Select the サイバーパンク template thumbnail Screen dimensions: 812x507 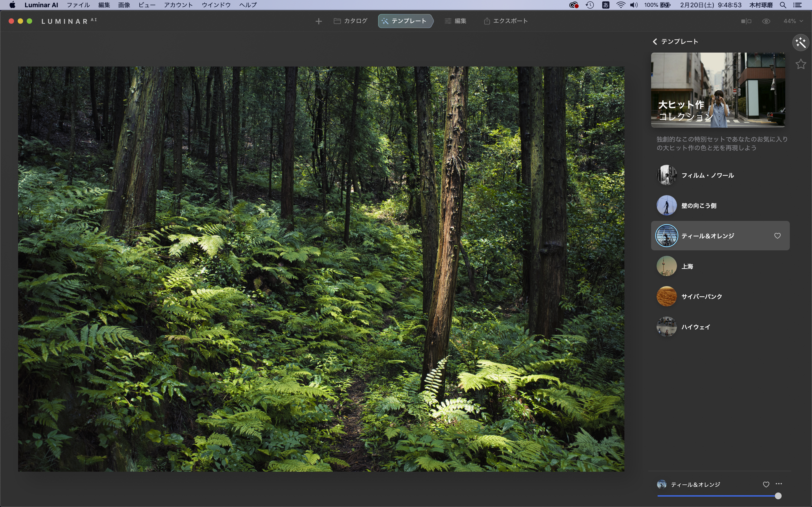tap(666, 297)
